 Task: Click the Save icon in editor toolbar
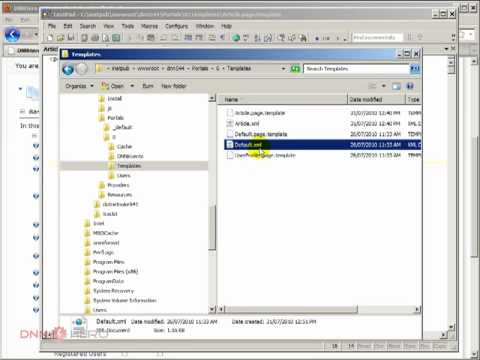tap(71, 38)
